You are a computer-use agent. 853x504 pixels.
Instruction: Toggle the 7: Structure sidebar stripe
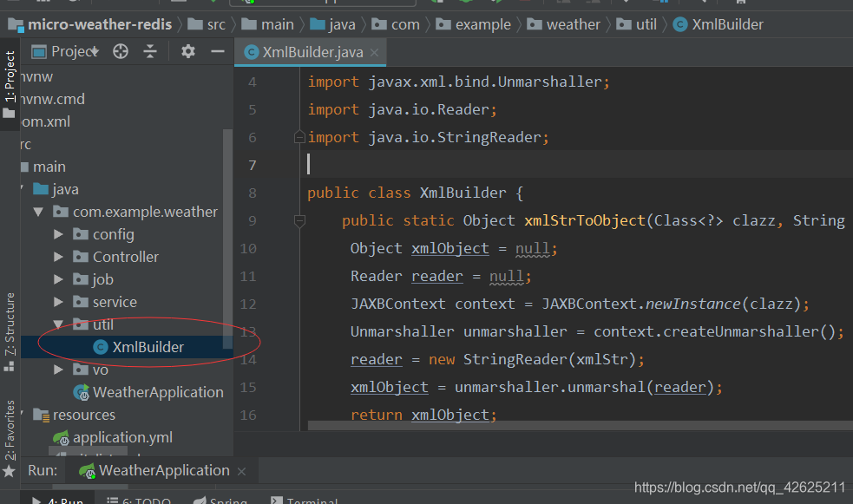tap(9, 323)
